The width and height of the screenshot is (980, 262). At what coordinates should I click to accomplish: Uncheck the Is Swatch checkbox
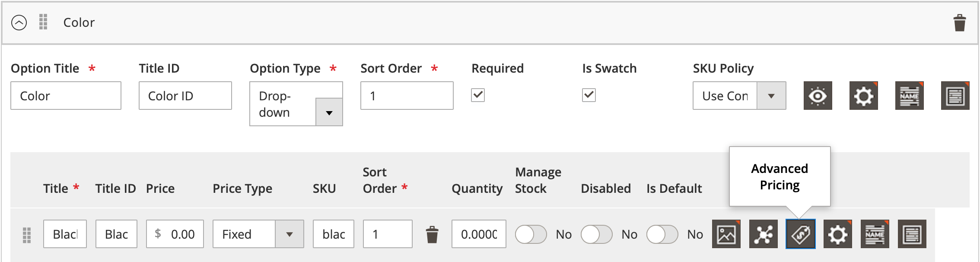click(x=589, y=95)
